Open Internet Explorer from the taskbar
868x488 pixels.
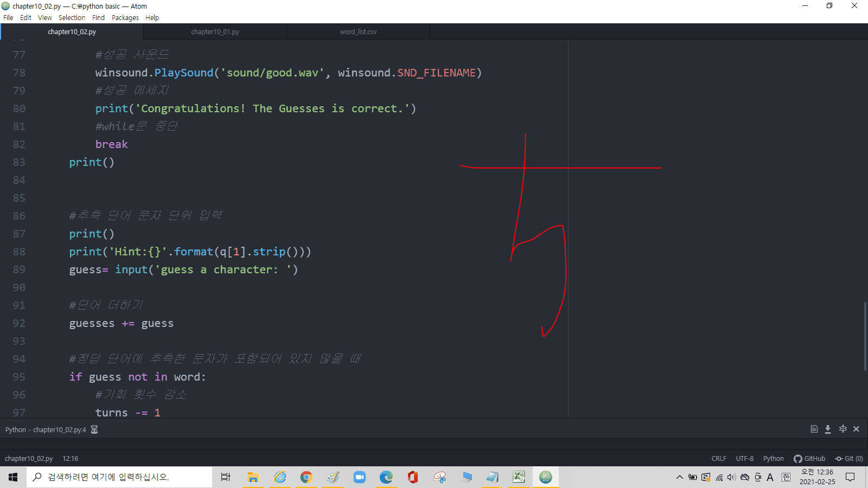pos(280,477)
